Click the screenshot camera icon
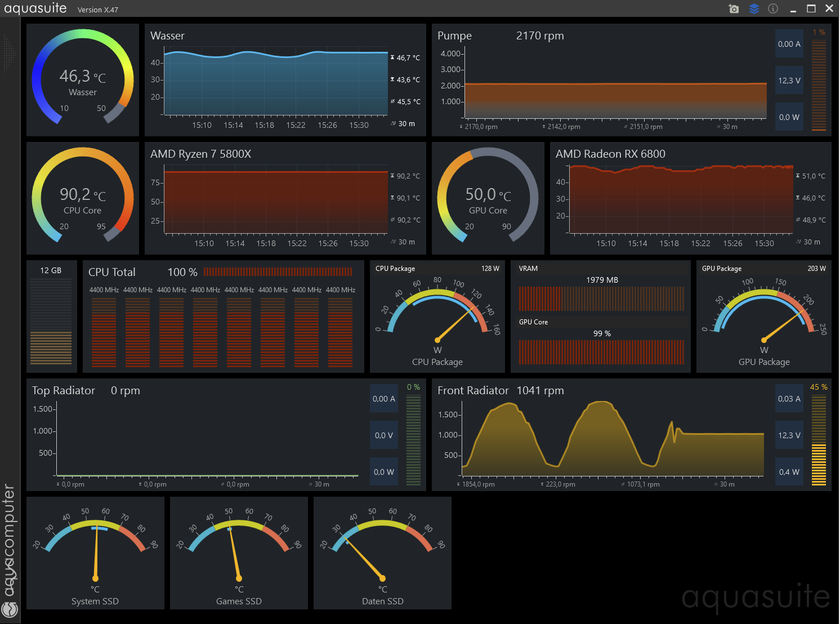The width and height of the screenshot is (840, 624). tap(734, 8)
